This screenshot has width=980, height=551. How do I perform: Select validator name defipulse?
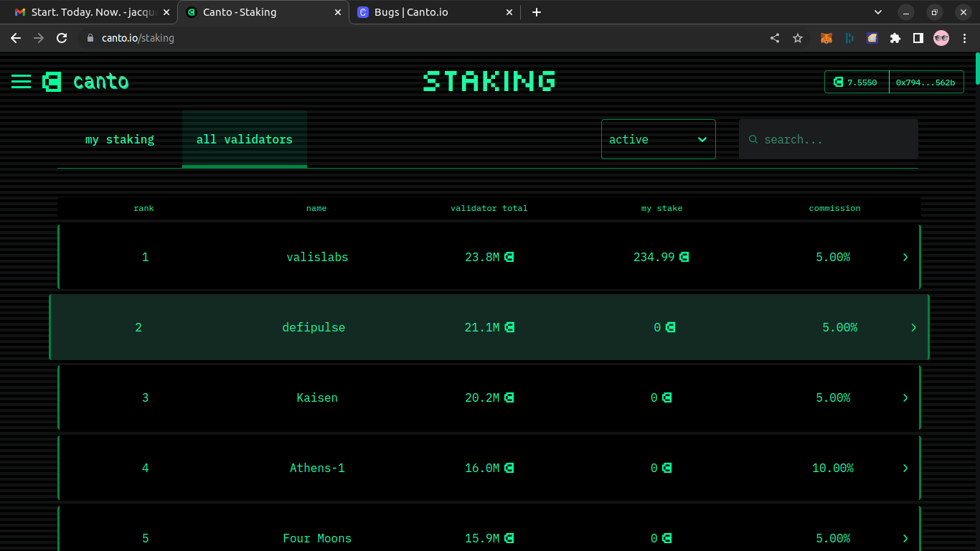click(x=314, y=327)
